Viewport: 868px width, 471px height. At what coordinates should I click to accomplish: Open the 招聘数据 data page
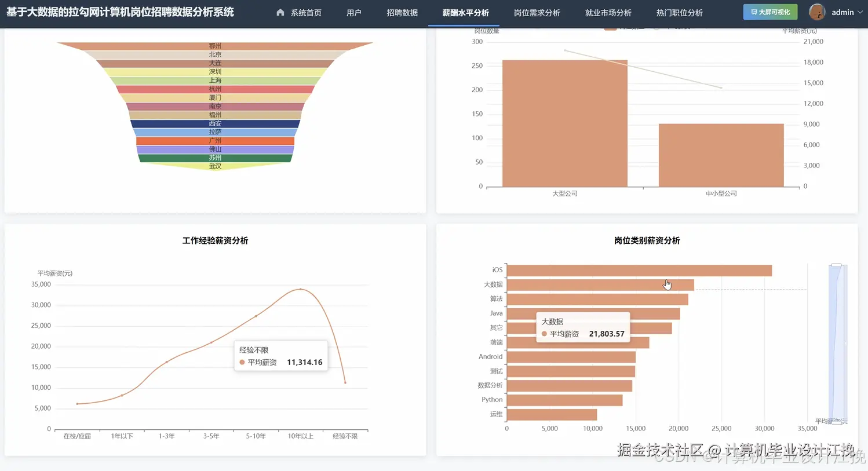tap(402, 12)
